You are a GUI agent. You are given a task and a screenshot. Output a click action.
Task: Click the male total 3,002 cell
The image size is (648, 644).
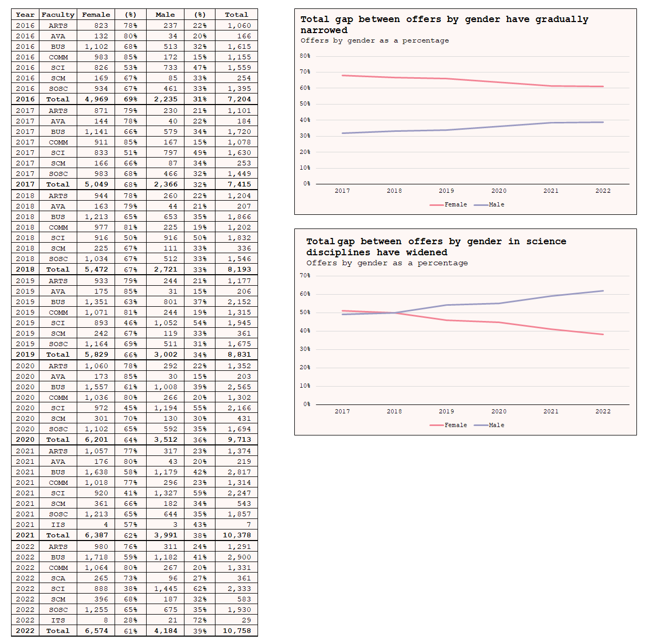[165, 355]
